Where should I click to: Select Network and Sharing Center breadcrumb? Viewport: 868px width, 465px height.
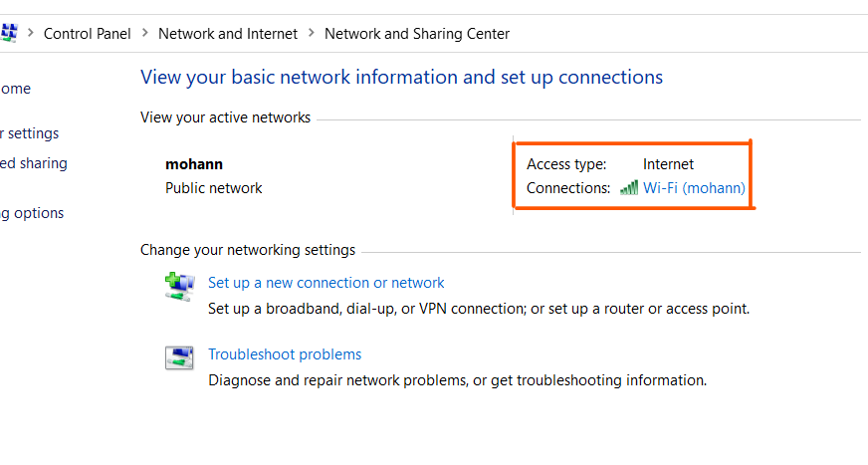(x=417, y=34)
